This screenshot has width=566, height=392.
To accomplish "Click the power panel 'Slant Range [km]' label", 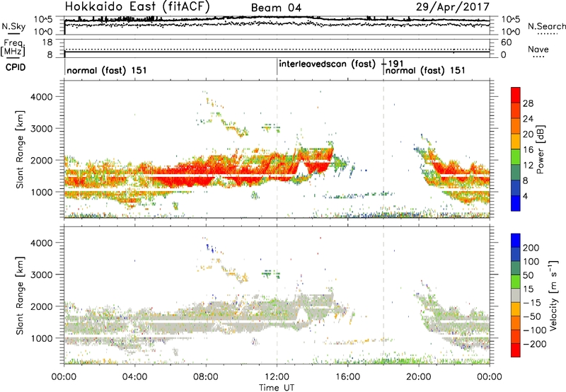I will [20, 149].
